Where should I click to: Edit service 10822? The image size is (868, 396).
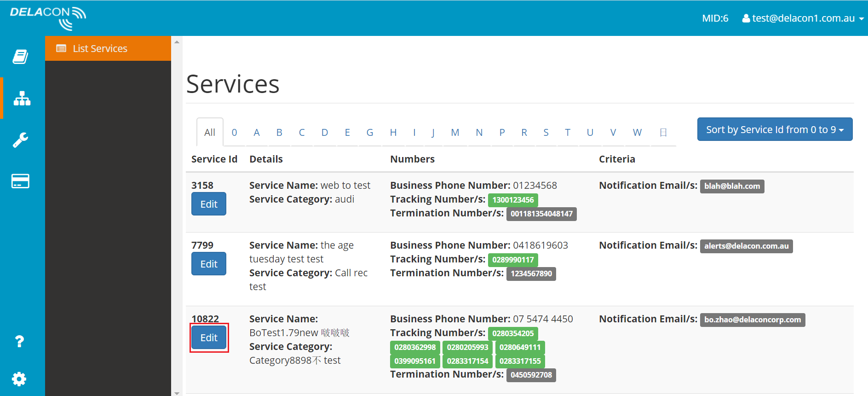209,338
